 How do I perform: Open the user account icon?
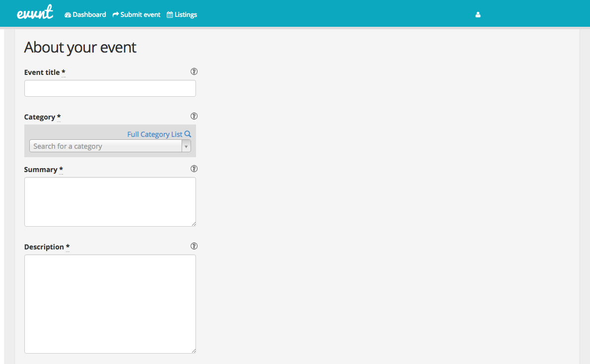click(478, 15)
